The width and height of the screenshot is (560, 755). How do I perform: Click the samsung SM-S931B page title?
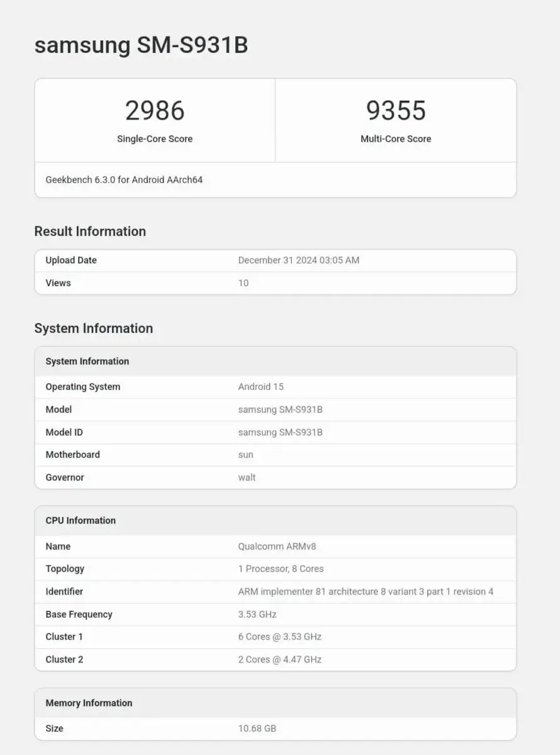coord(141,45)
